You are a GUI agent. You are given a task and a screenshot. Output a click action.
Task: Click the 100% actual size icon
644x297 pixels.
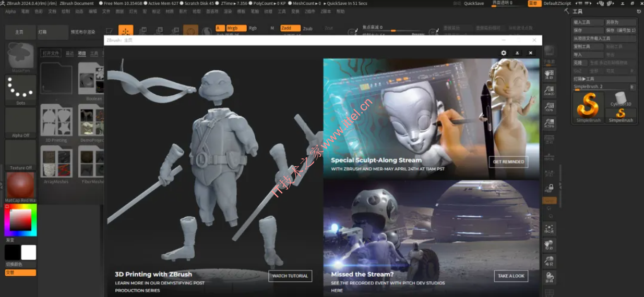[549, 107]
